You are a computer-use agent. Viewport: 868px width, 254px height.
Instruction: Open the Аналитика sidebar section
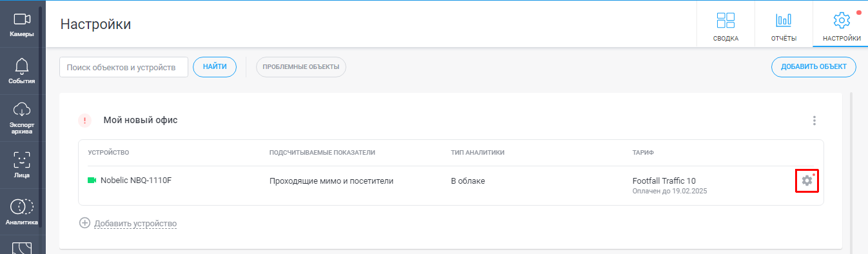click(x=23, y=212)
